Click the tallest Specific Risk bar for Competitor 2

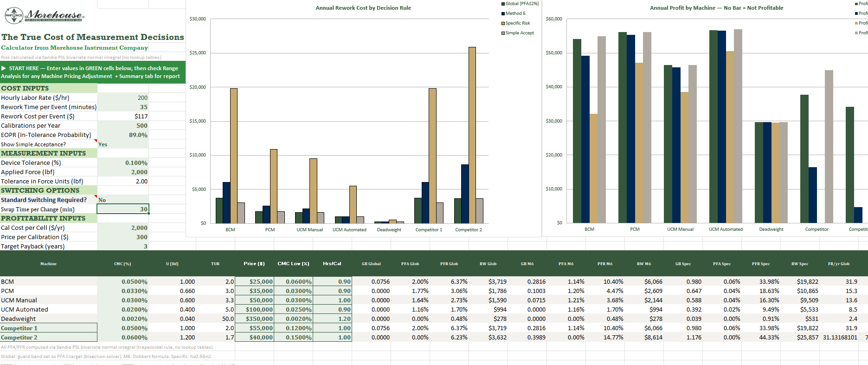pyautogui.click(x=472, y=135)
